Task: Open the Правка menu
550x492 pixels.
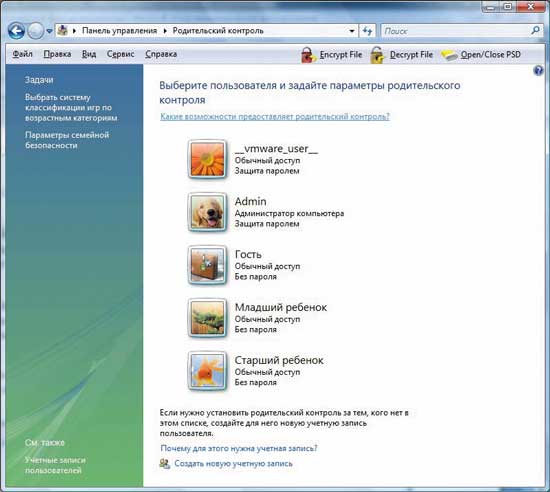Action: 57,54
